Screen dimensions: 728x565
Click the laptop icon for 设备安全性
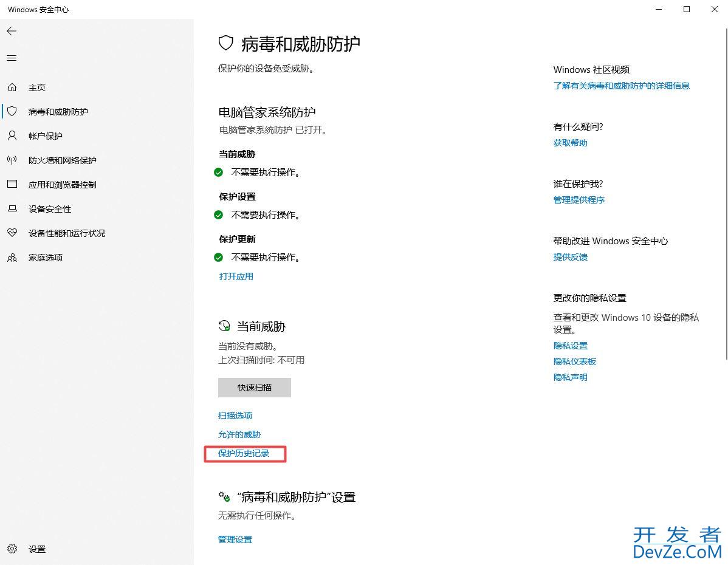[12, 209]
